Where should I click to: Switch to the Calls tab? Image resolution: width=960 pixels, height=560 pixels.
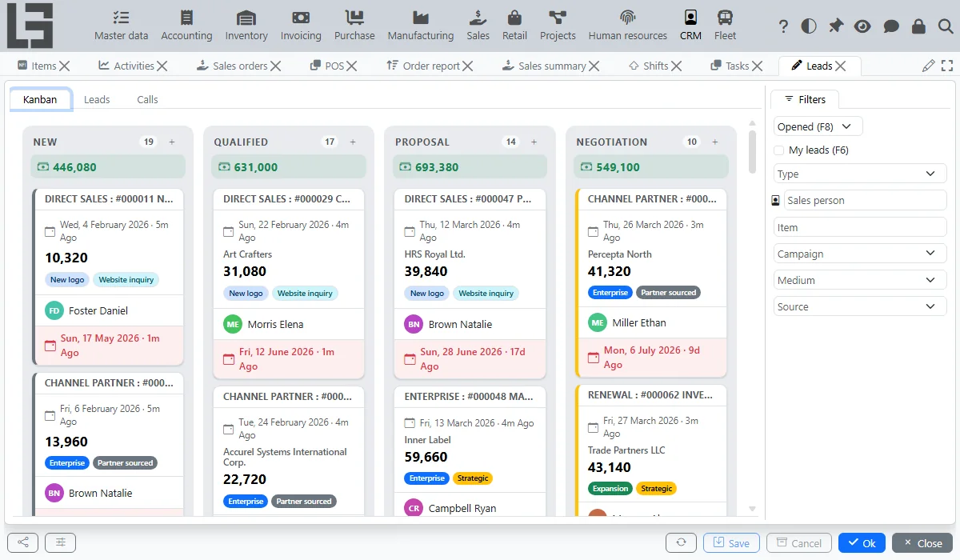click(147, 99)
